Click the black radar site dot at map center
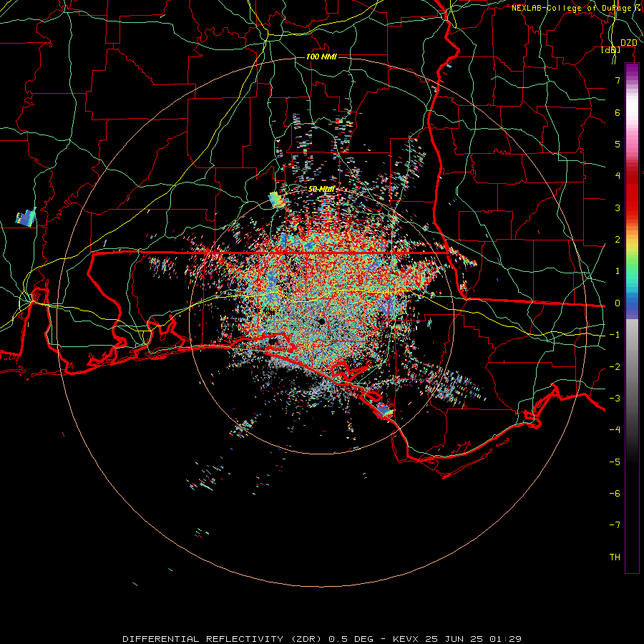The width and height of the screenshot is (644, 644). click(x=321, y=321)
